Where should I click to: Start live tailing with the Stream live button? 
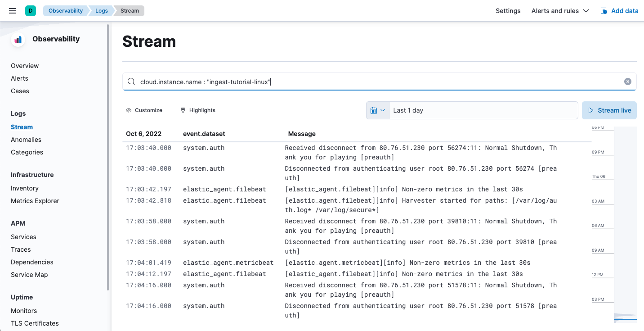click(609, 110)
